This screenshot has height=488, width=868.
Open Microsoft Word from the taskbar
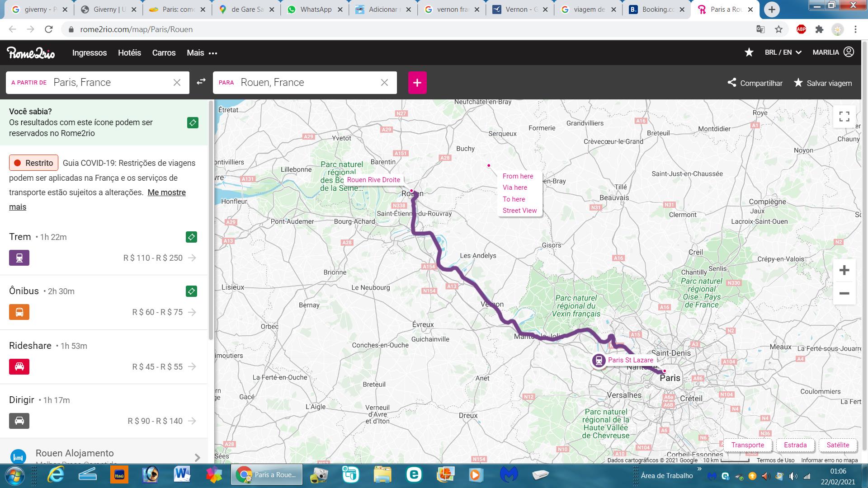click(183, 475)
